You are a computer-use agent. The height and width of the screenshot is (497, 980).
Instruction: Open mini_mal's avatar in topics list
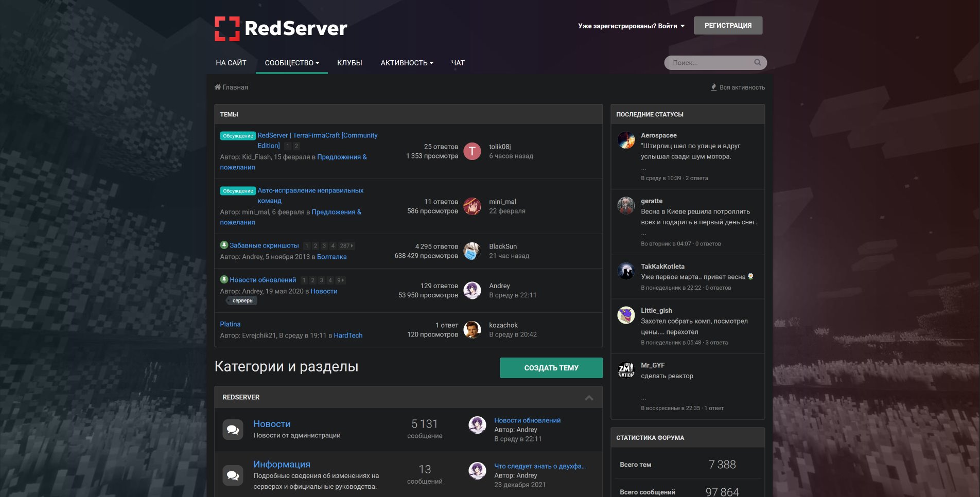(x=472, y=206)
